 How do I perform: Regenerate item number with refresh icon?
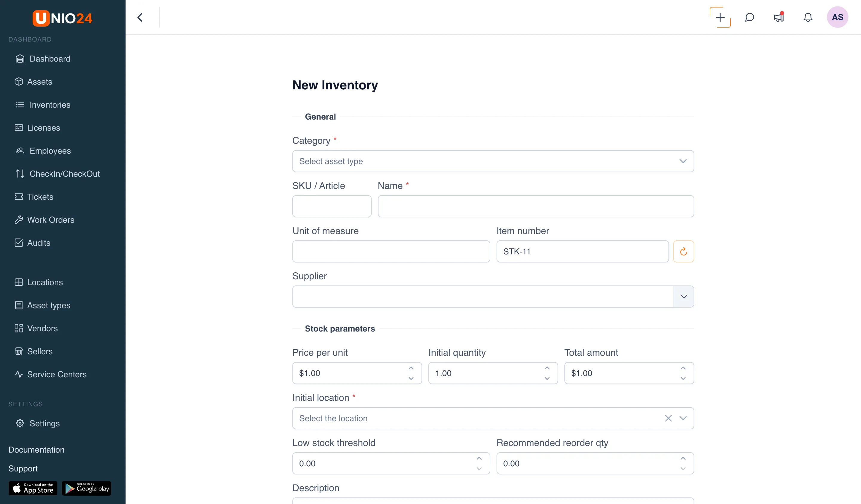683,251
